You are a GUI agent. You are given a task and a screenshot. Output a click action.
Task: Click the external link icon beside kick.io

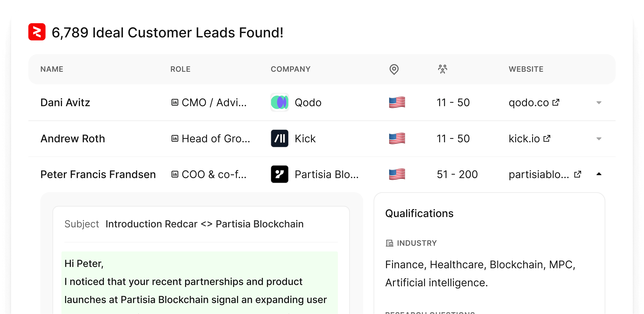pos(547,139)
